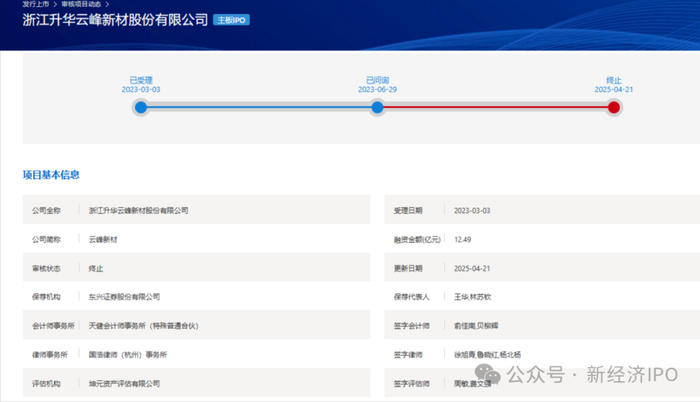
Task: Click the timeline date 2023-06-29
Action: click(377, 89)
